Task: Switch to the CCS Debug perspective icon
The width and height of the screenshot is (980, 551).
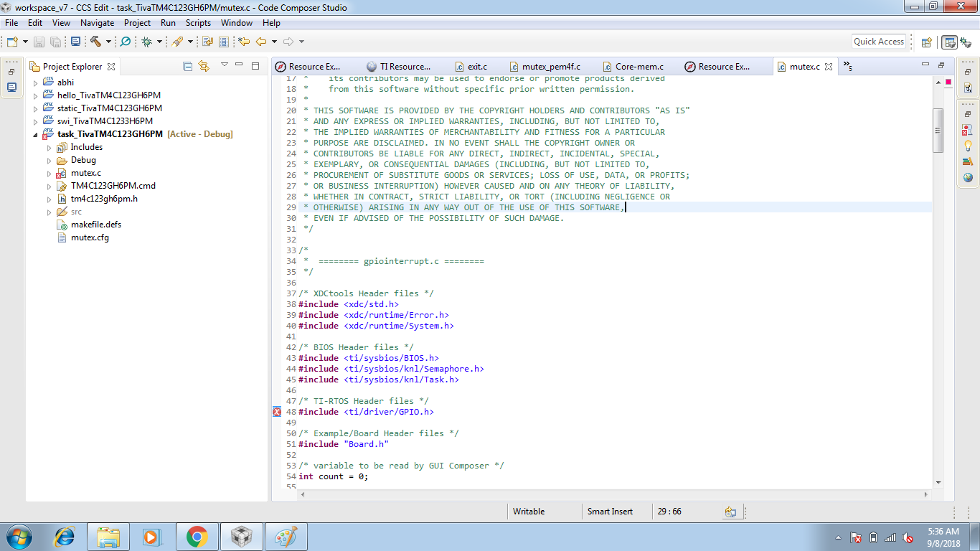Action: click(966, 42)
